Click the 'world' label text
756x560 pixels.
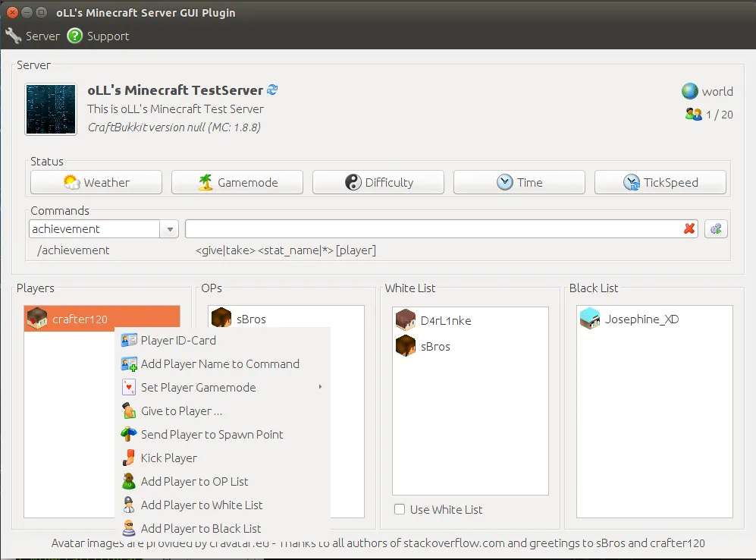[717, 92]
